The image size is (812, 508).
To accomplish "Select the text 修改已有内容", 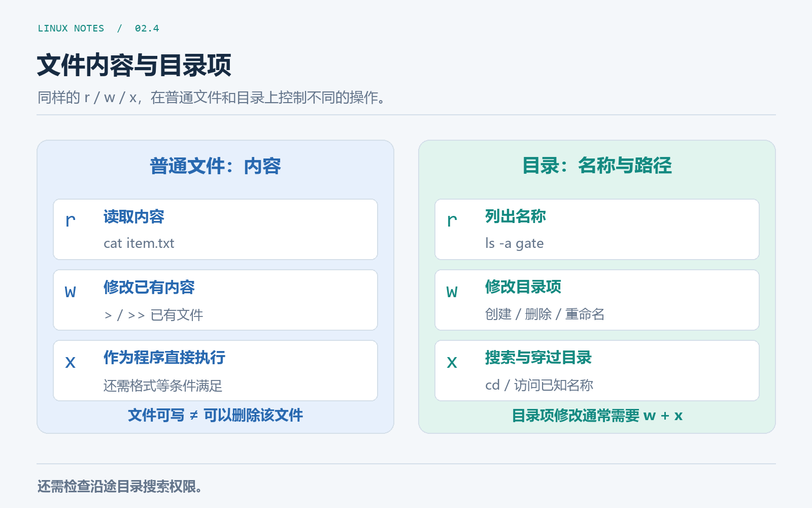I will click(x=149, y=288).
